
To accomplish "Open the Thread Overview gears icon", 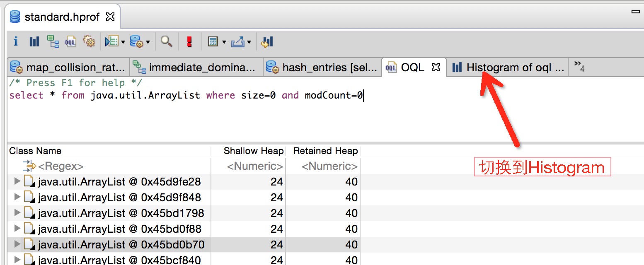I will (89, 41).
